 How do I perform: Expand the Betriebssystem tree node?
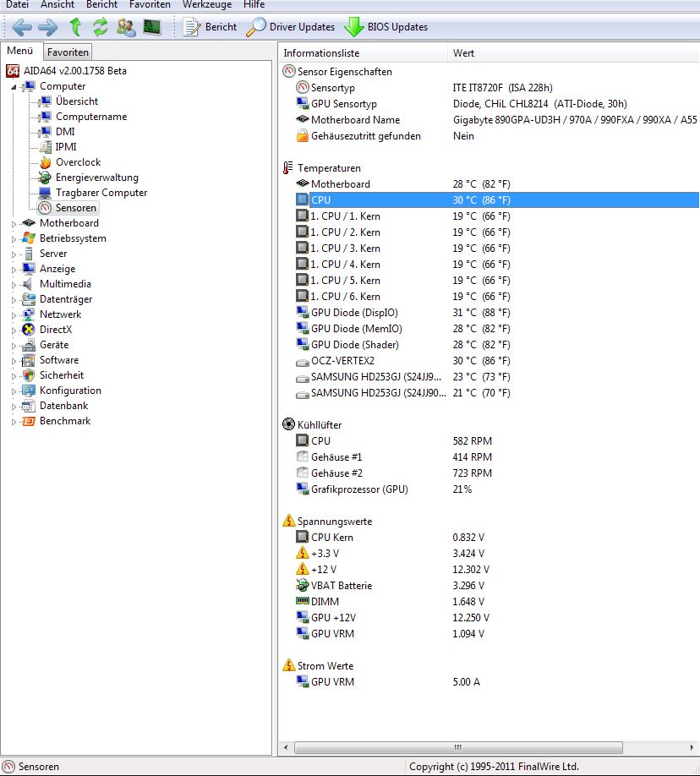tap(14, 239)
